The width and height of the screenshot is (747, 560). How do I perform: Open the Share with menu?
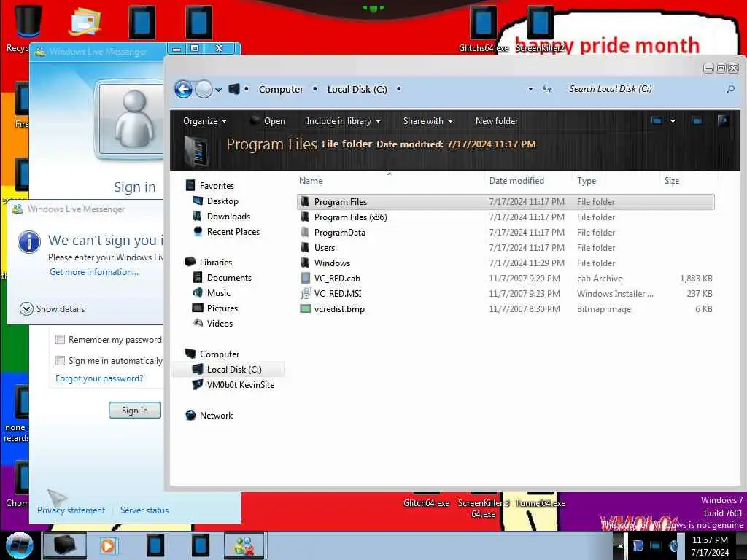pyautogui.click(x=427, y=121)
